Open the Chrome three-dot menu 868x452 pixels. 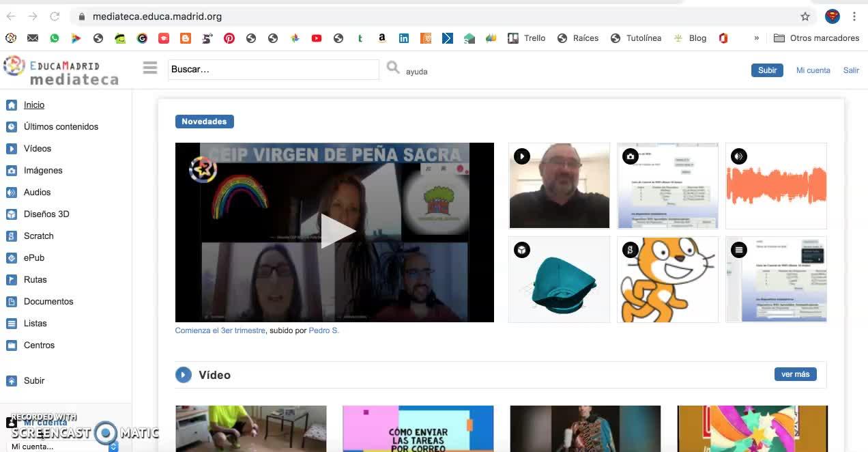coord(854,16)
